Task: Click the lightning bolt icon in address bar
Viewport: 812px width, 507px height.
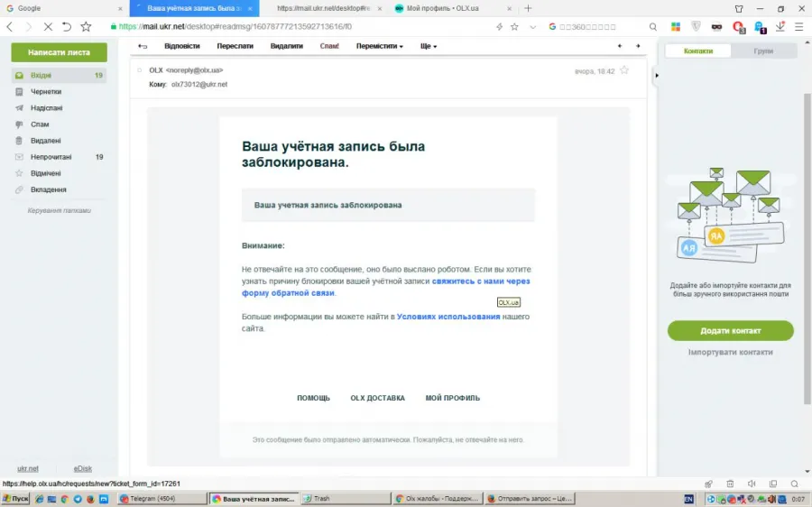Action: 499,26
